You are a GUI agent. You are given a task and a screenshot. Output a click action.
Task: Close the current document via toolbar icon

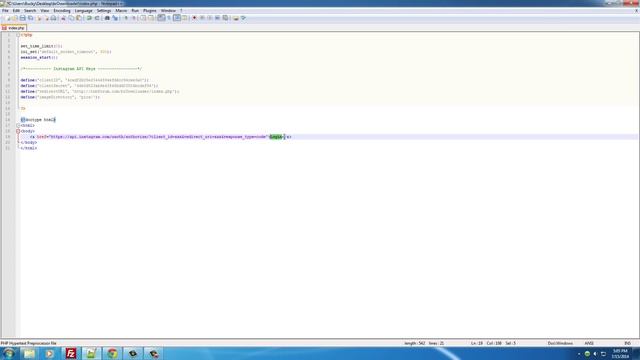pos(39,18)
